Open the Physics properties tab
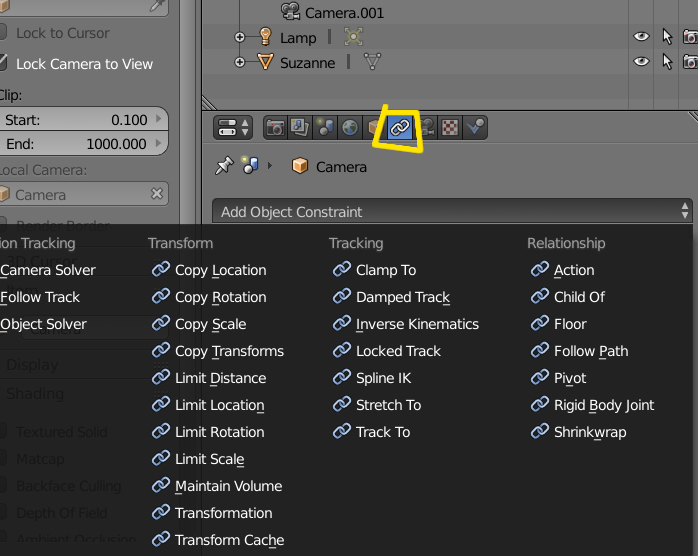This screenshot has width=698, height=556. pos(475,128)
